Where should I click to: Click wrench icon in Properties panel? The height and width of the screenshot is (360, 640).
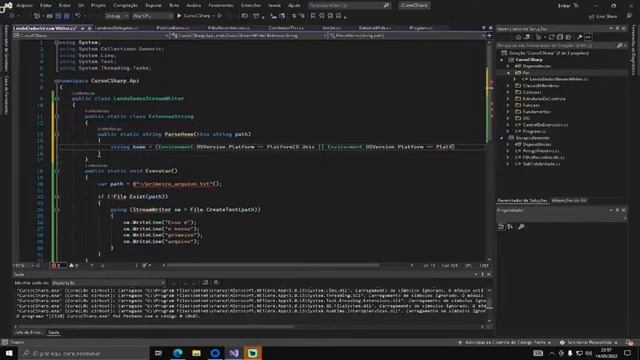[521, 227]
